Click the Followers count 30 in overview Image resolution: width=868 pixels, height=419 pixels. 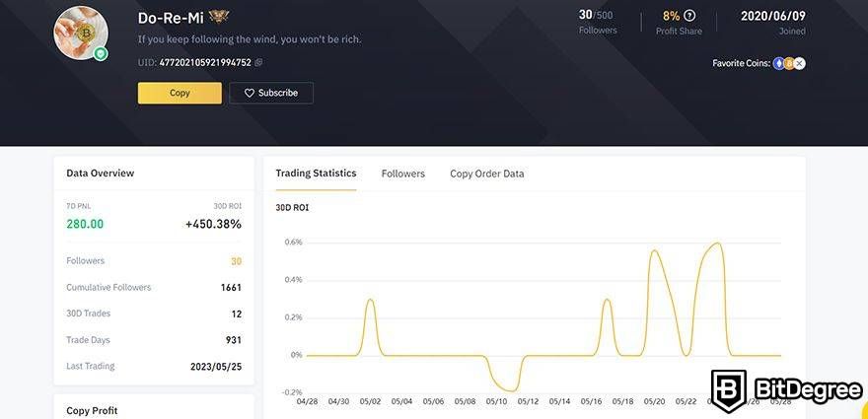point(237,261)
